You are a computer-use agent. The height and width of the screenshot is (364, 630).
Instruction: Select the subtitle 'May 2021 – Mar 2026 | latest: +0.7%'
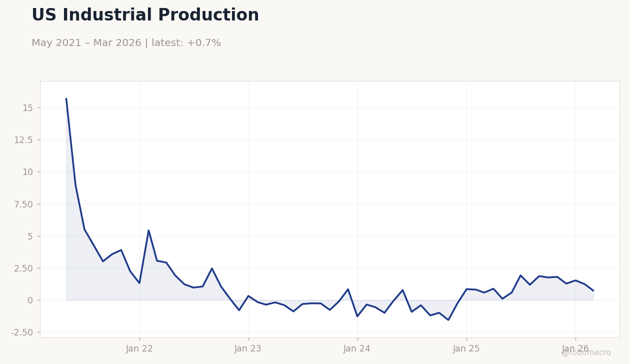click(x=126, y=43)
